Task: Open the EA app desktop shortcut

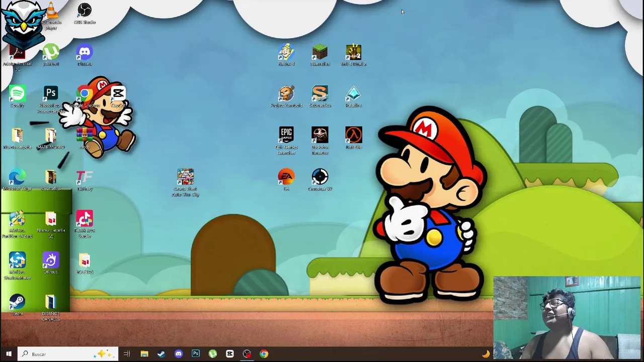Action: tap(286, 177)
